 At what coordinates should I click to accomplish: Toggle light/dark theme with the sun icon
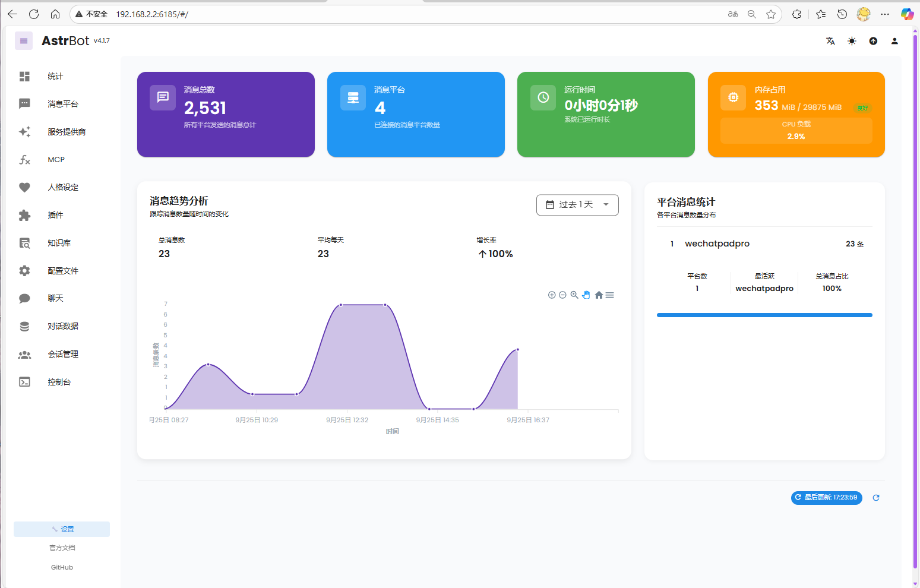(852, 41)
